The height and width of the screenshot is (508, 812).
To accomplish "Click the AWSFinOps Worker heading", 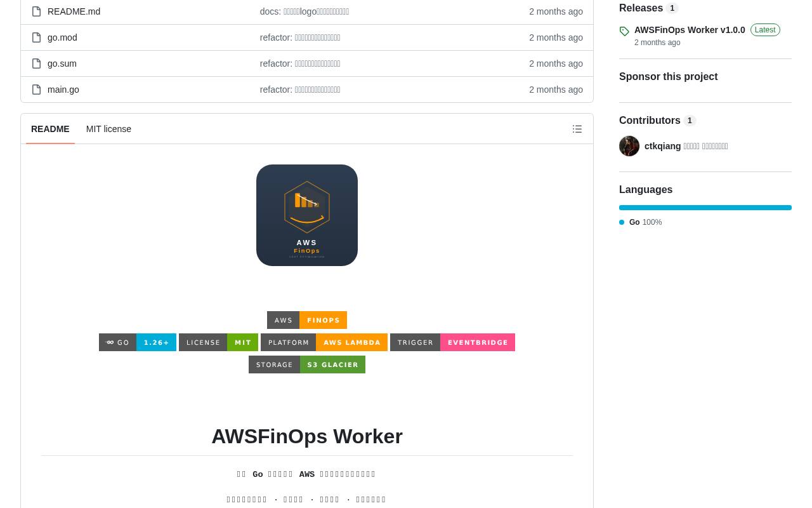I will pyautogui.click(x=307, y=436).
